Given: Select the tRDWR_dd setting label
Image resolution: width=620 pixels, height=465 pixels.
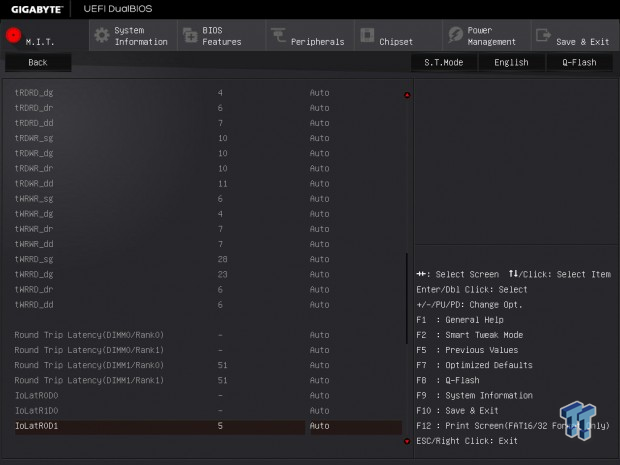Looking at the screenshot, I should pos(34,184).
